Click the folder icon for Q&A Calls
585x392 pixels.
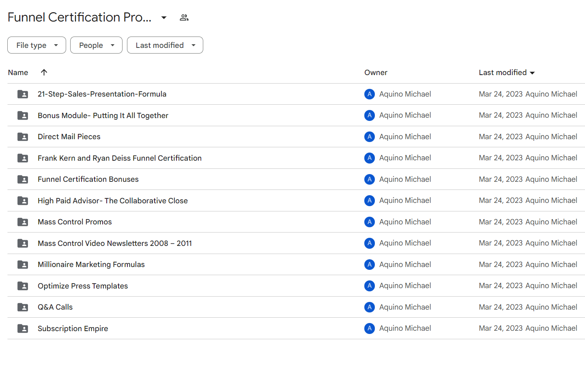coord(23,307)
